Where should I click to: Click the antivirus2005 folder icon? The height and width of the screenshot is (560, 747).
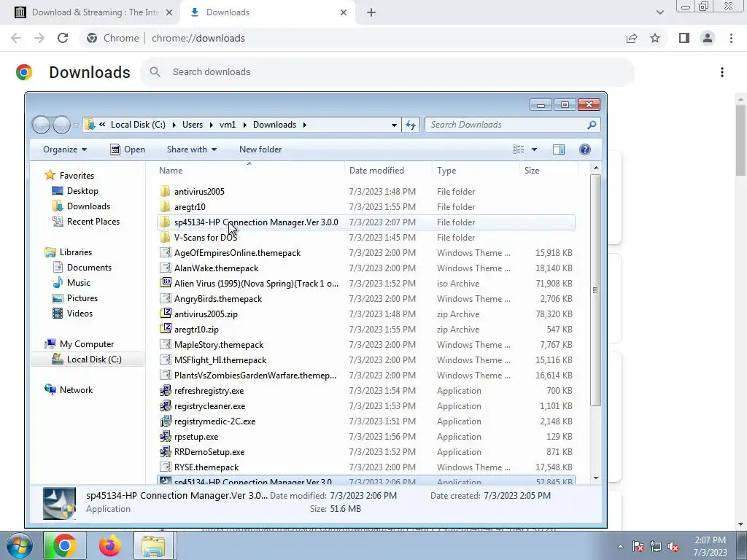166,192
